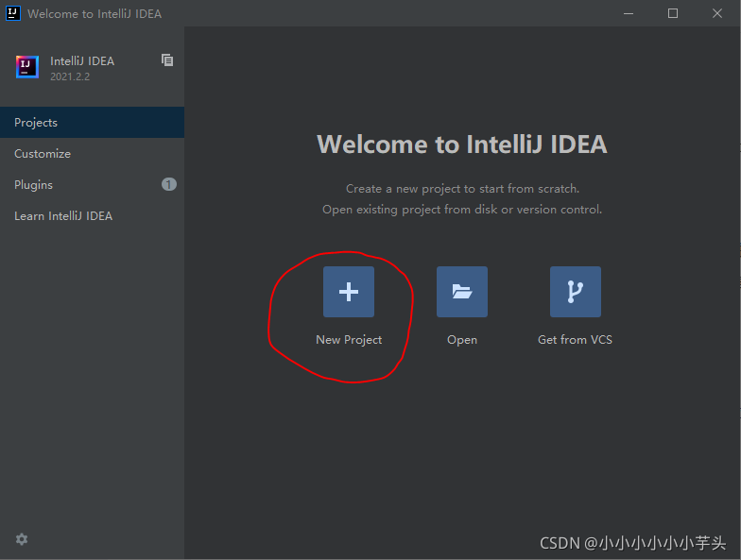Click the Get from VCS branch icon

[x=576, y=292]
